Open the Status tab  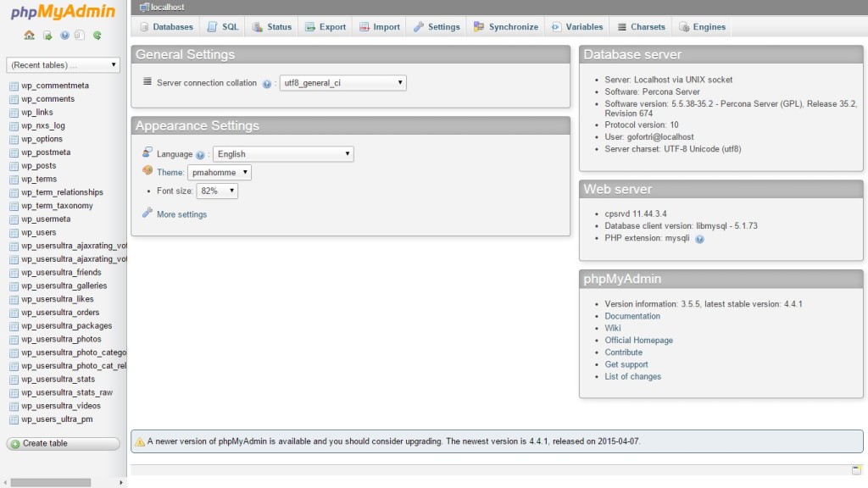pos(272,26)
